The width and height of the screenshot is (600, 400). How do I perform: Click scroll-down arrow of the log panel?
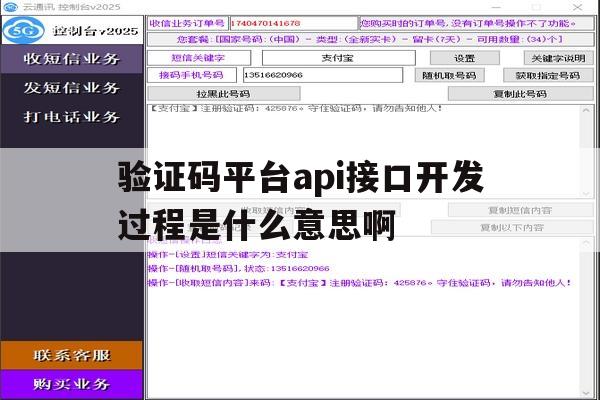(x=586, y=393)
